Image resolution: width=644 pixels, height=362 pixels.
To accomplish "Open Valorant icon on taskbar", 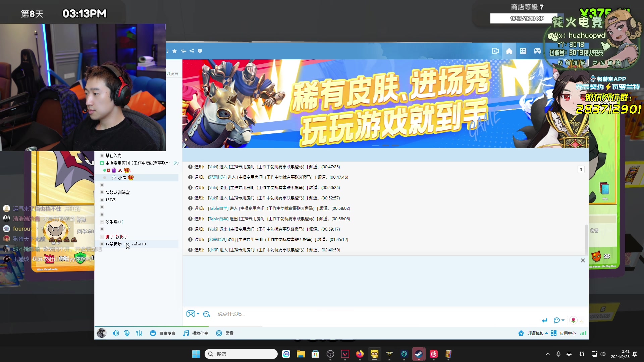I will pos(345,354).
